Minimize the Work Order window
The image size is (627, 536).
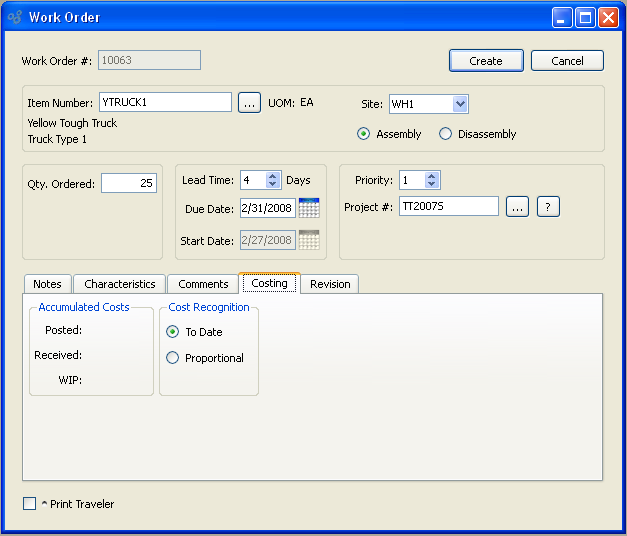[x=562, y=18]
